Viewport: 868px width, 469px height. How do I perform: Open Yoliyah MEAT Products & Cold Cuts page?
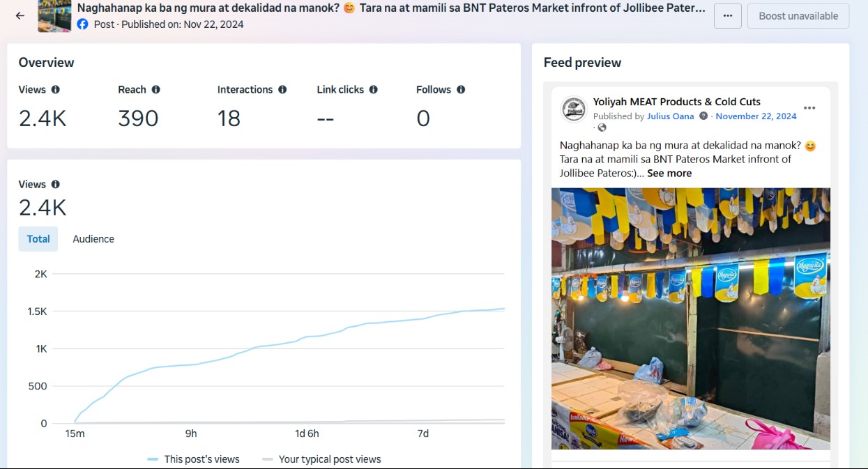click(677, 102)
